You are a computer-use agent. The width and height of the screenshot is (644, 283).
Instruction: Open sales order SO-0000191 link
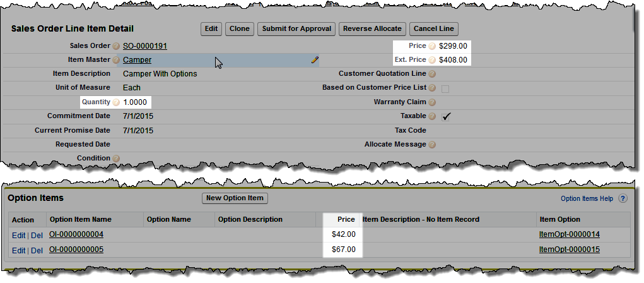tap(145, 46)
